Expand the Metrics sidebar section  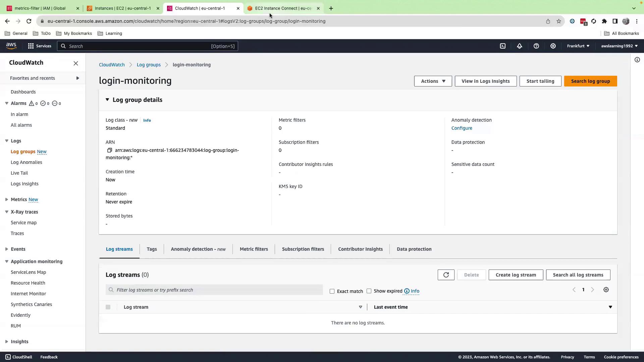click(7, 199)
